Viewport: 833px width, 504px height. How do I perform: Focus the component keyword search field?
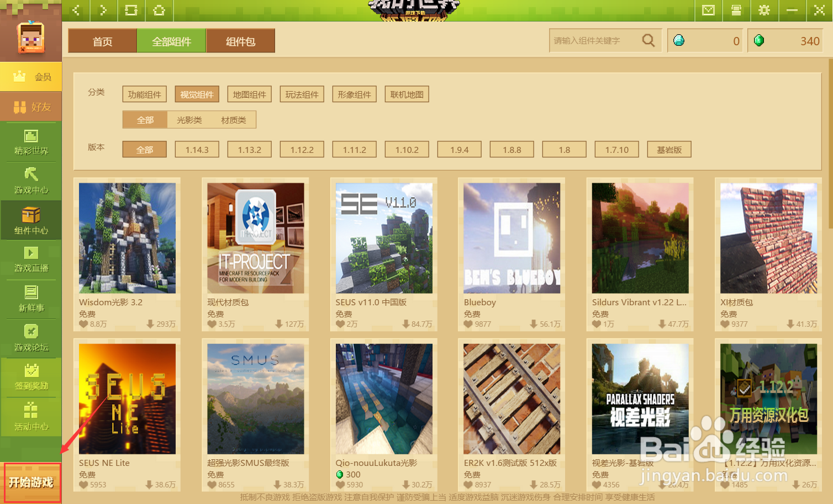[595, 40]
